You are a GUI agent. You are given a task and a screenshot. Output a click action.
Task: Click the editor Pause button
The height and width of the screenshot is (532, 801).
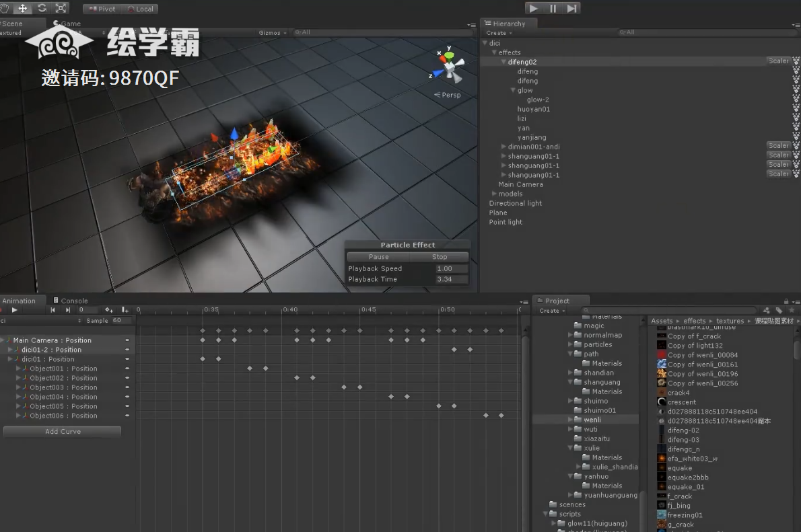click(x=553, y=8)
